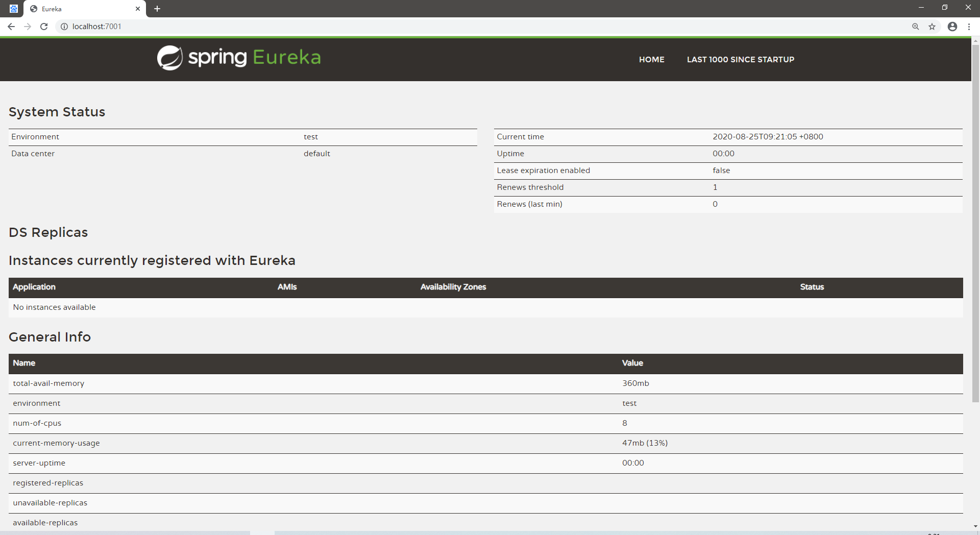The image size is (980, 535).
Task: Open a new tab with plus button
Action: pyautogui.click(x=157, y=9)
